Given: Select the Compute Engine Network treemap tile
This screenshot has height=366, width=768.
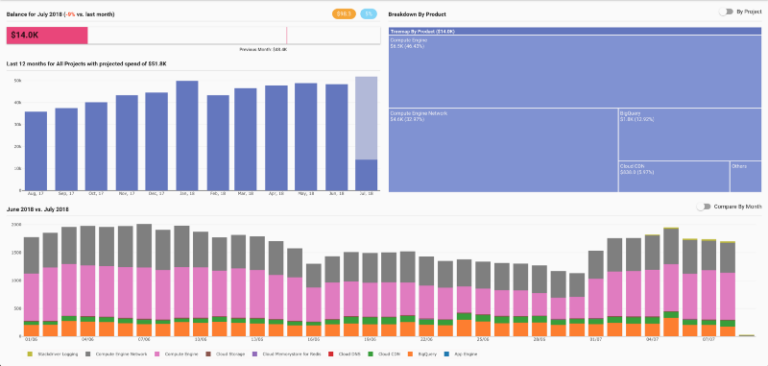Looking at the screenshot, I should tap(503, 150).
